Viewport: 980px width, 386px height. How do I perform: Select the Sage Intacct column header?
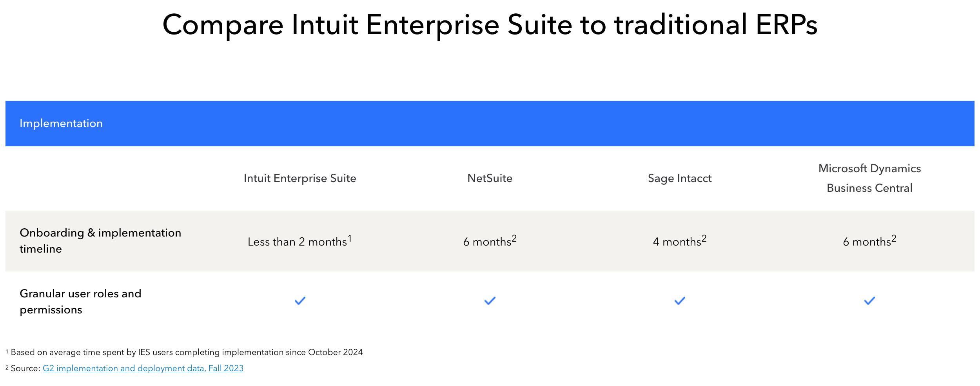(680, 178)
